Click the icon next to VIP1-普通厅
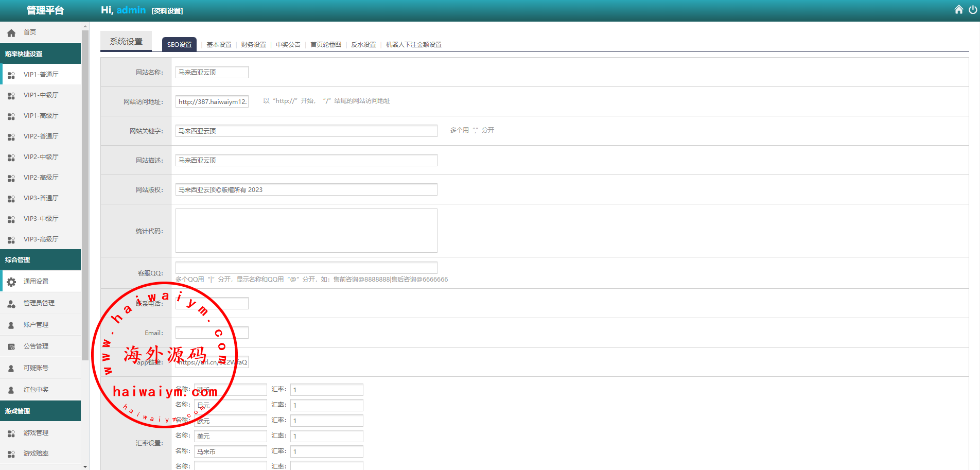980x470 pixels. (x=11, y=75)
